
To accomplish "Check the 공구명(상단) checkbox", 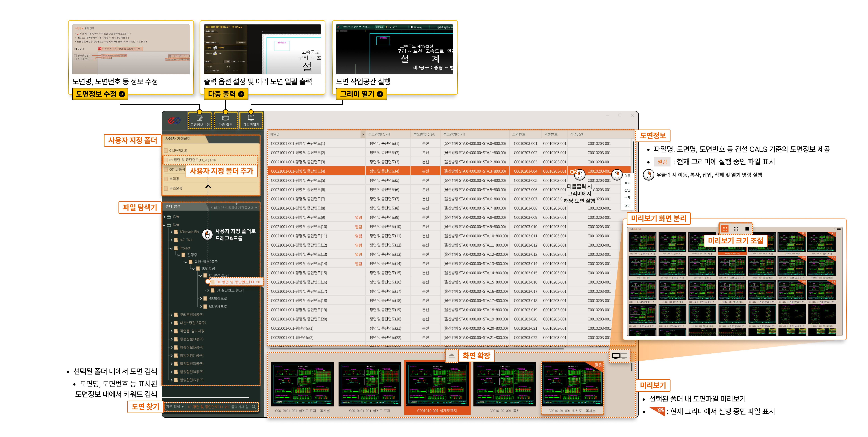I will [76, 59].
